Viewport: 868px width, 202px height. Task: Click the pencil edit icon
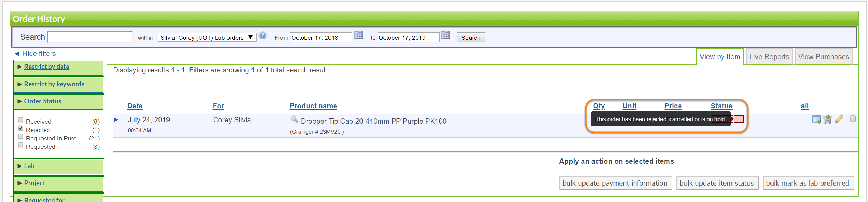point(839,119)
